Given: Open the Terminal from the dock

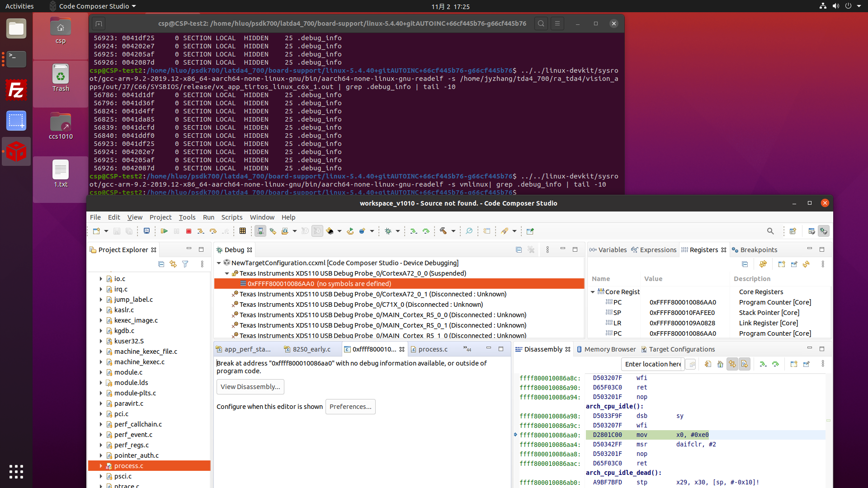Looking at the screenshot, I should (x=16, y=59).
